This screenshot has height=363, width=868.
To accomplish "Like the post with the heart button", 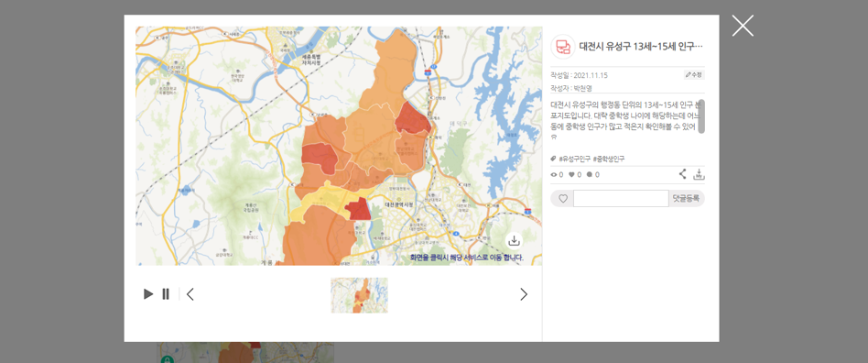I will coord(563,198).
